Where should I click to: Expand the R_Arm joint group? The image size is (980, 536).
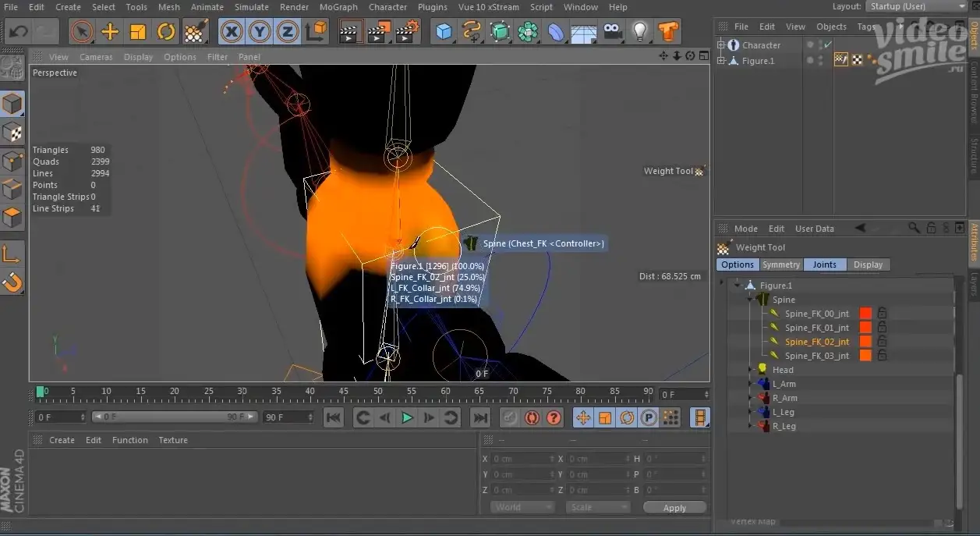751,398
